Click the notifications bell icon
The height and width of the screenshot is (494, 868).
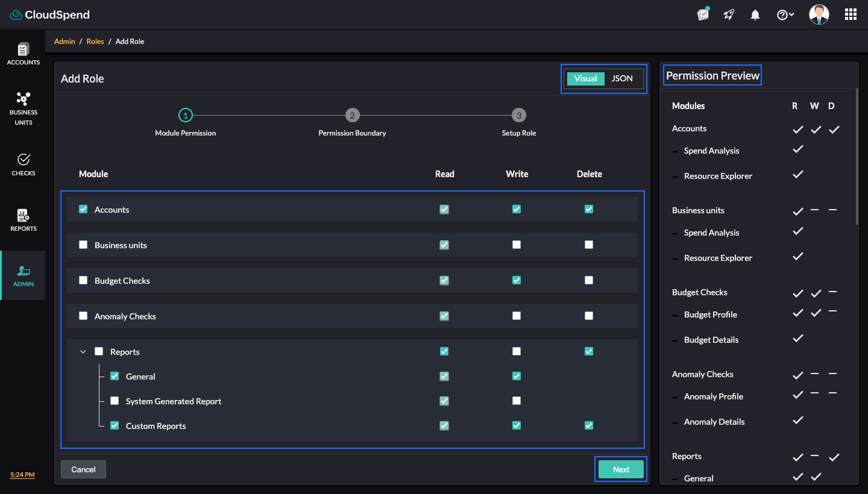(755, 15)
